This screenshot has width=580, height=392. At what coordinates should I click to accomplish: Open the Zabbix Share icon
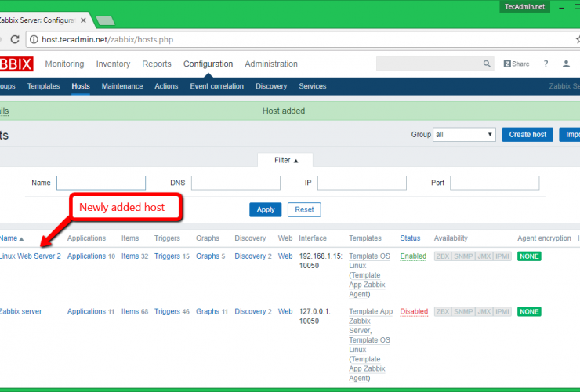coord(517,64)
